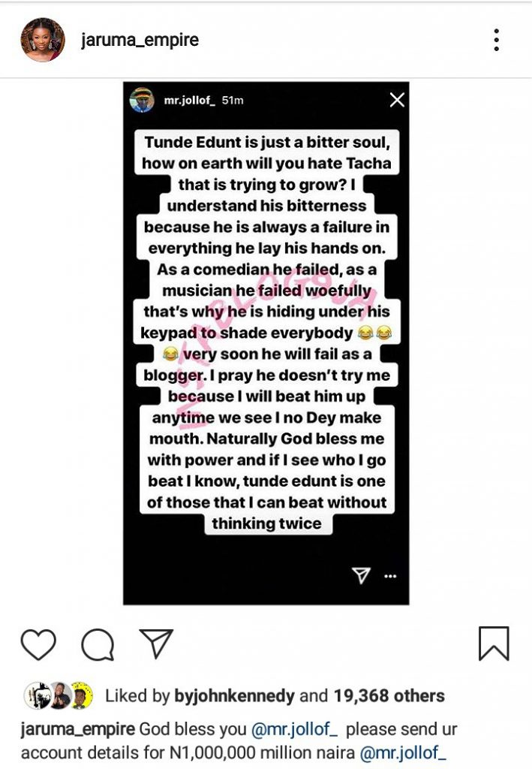Like the post with the heart icon
The height and width of the screenshot is (769, 532).
(x=38, y=645)
